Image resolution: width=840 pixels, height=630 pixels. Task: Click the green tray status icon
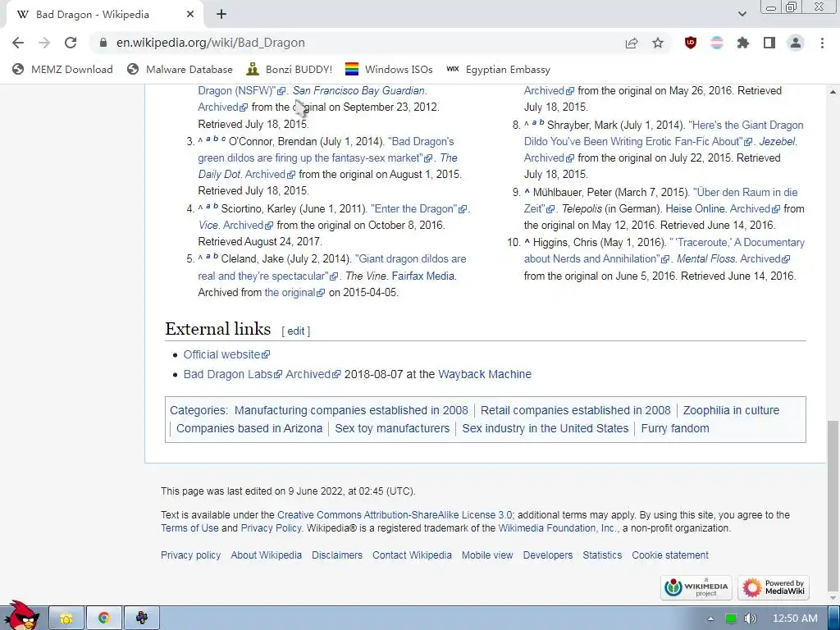click(x=731, y=619)
